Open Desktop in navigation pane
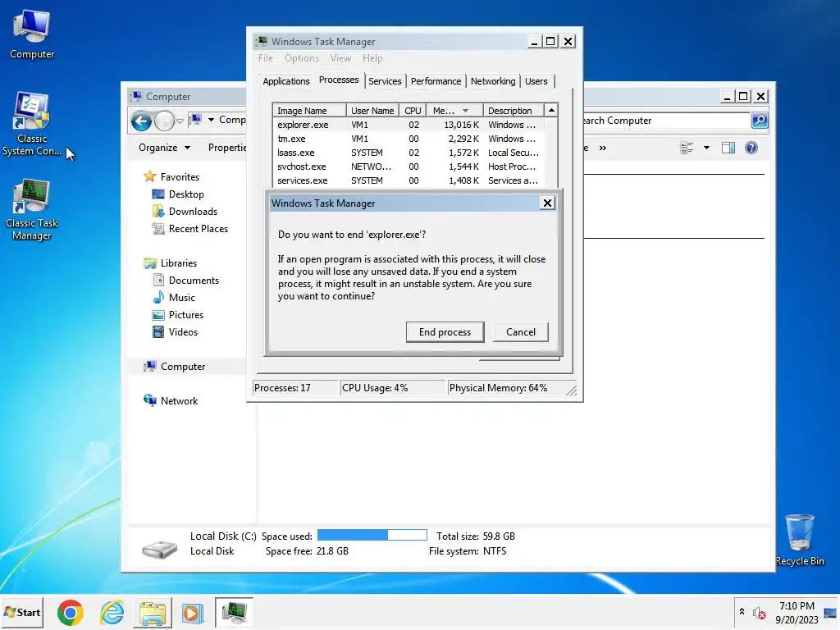 [186, 194]
